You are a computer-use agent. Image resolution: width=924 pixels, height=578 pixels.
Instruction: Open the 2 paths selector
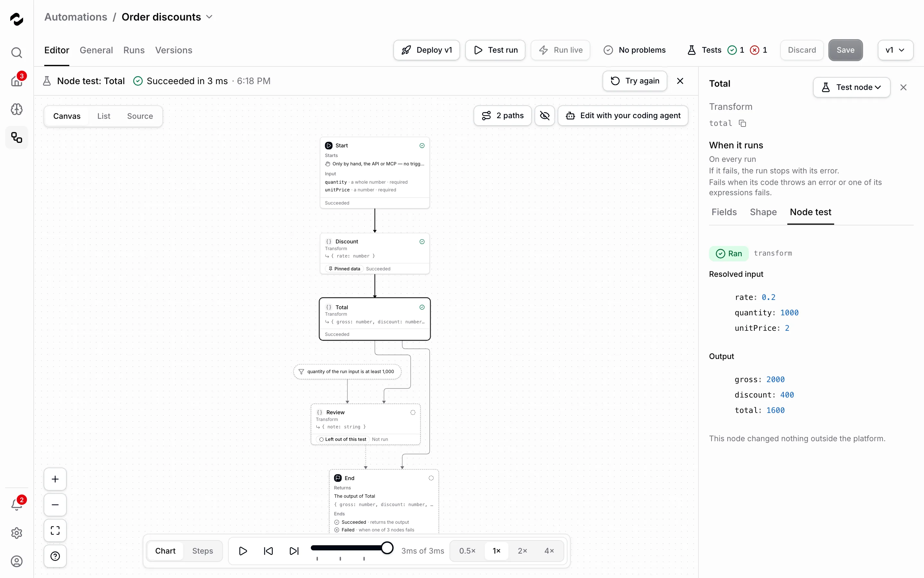[502, 116]
